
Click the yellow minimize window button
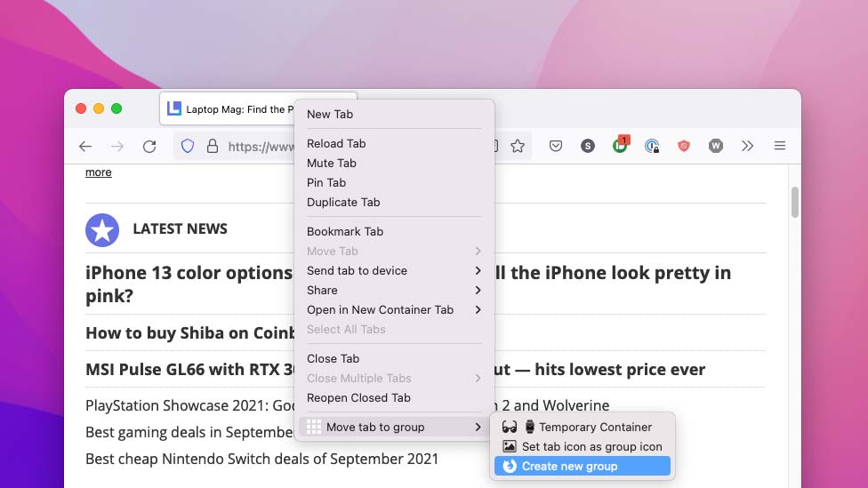click(99, 108)
